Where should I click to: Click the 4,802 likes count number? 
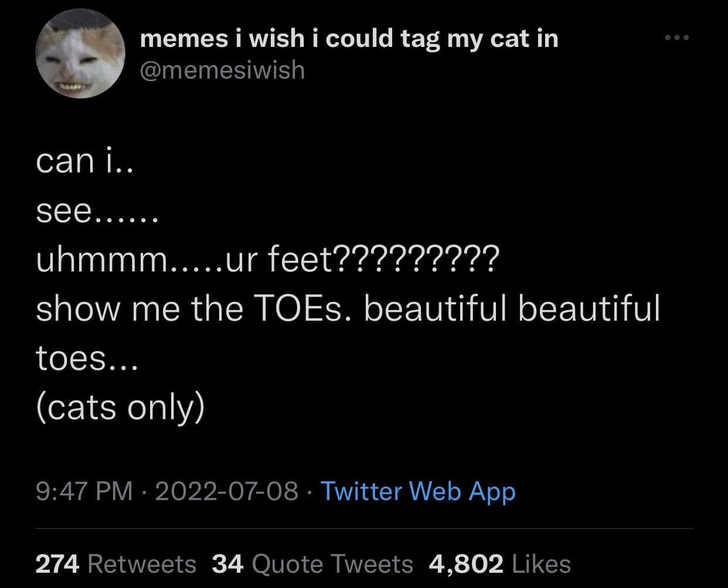466,564
